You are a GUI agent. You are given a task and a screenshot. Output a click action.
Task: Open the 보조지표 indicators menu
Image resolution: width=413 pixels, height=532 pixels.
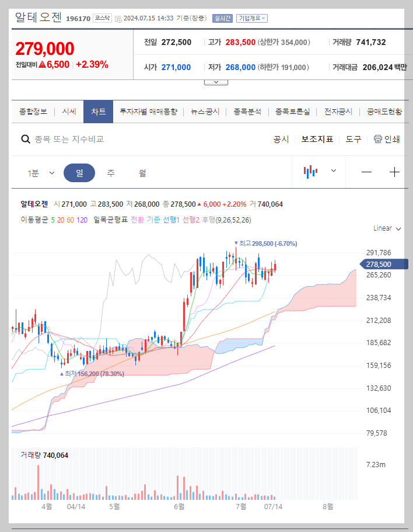(317, 140)
